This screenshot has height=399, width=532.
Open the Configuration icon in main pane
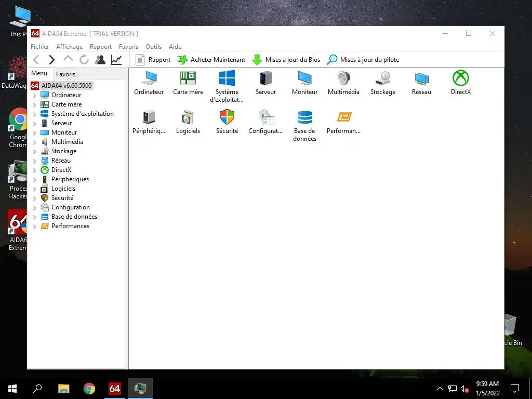[267, 117]
